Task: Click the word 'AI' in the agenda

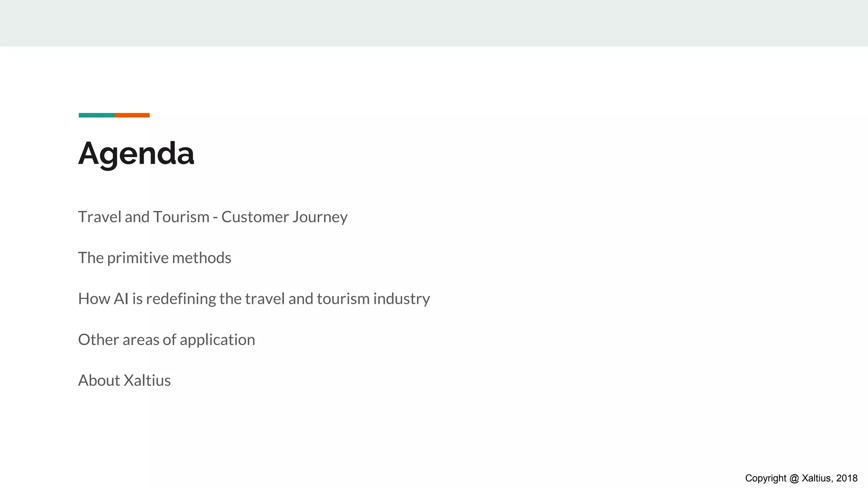Action: click(121, 299)
